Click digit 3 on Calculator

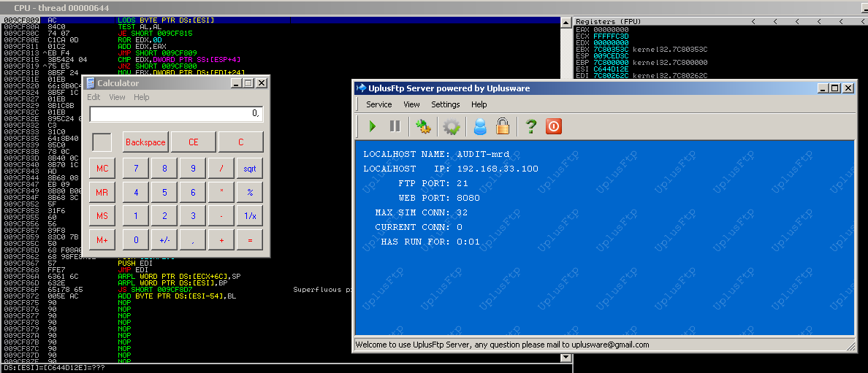193,216
